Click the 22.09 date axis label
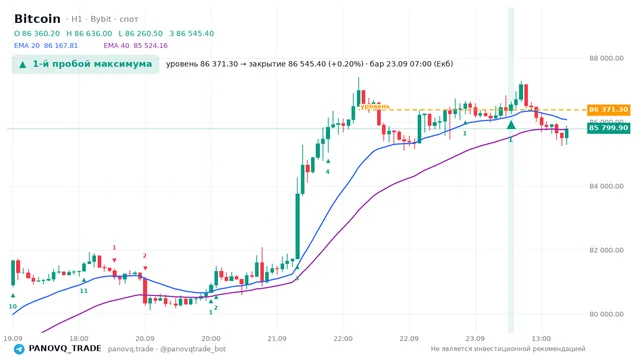 tap(409, 339)
